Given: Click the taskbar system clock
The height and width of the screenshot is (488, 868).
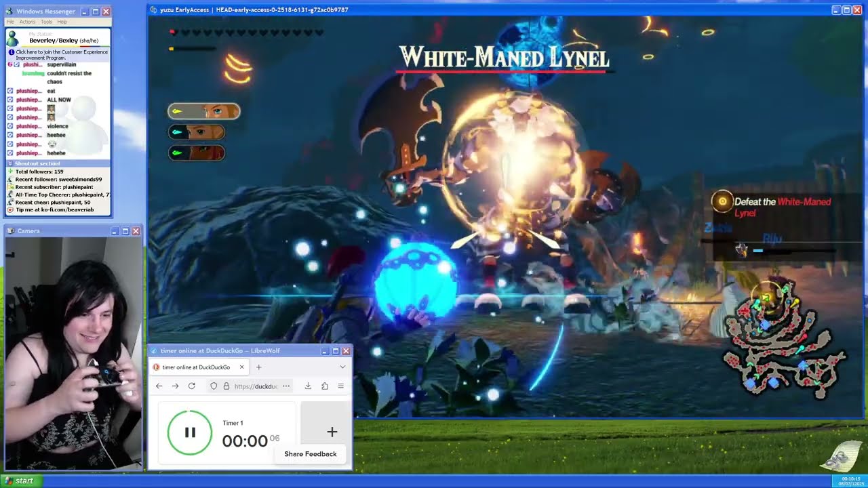Looking at the screenshot, I should 850,481.
